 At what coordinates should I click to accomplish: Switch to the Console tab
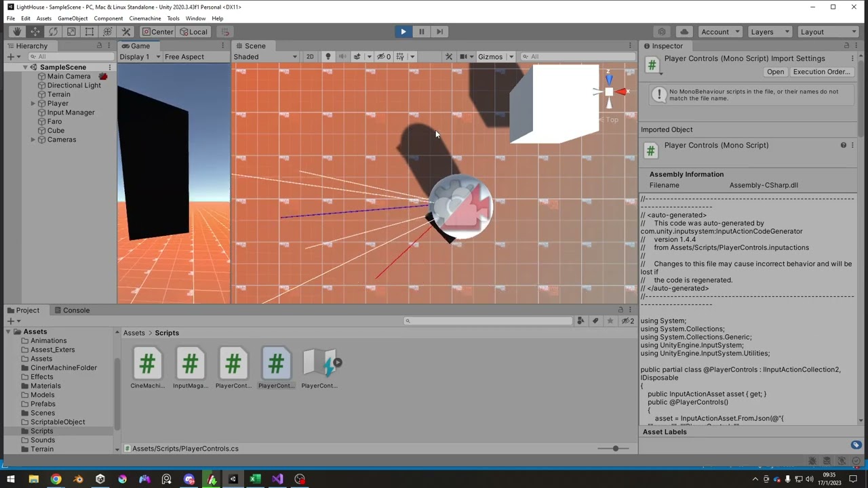76,310
